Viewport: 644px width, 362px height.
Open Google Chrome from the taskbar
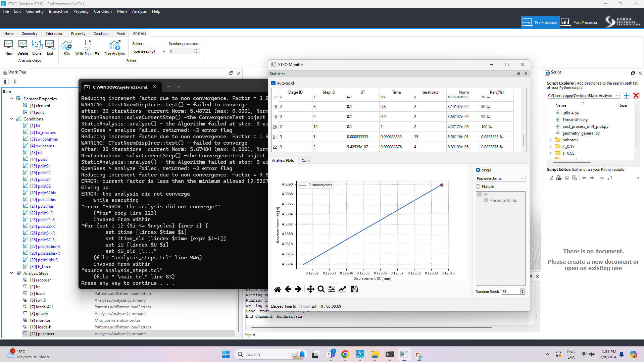pyautogui.click(x=345, y=354)
